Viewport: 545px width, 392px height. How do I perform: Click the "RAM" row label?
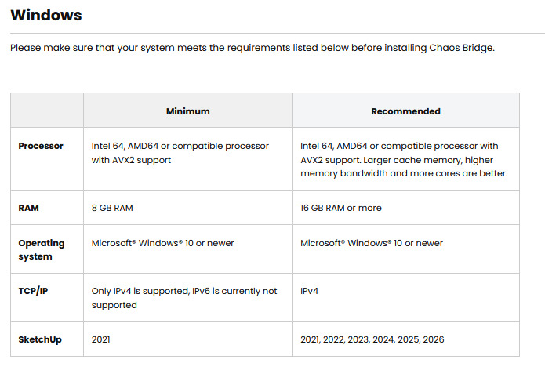[28, 209]
